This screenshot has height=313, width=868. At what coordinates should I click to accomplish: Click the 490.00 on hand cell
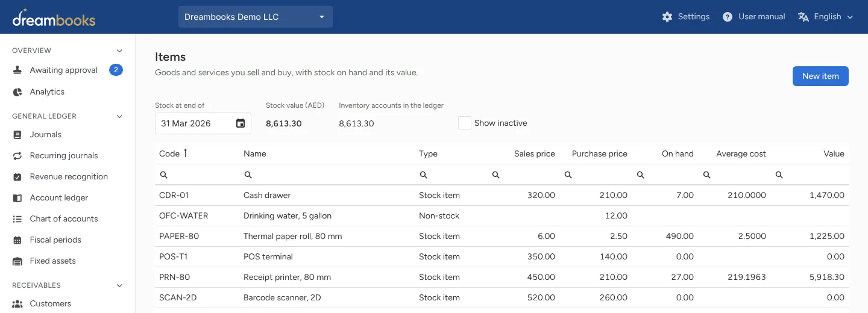point(681,236)
